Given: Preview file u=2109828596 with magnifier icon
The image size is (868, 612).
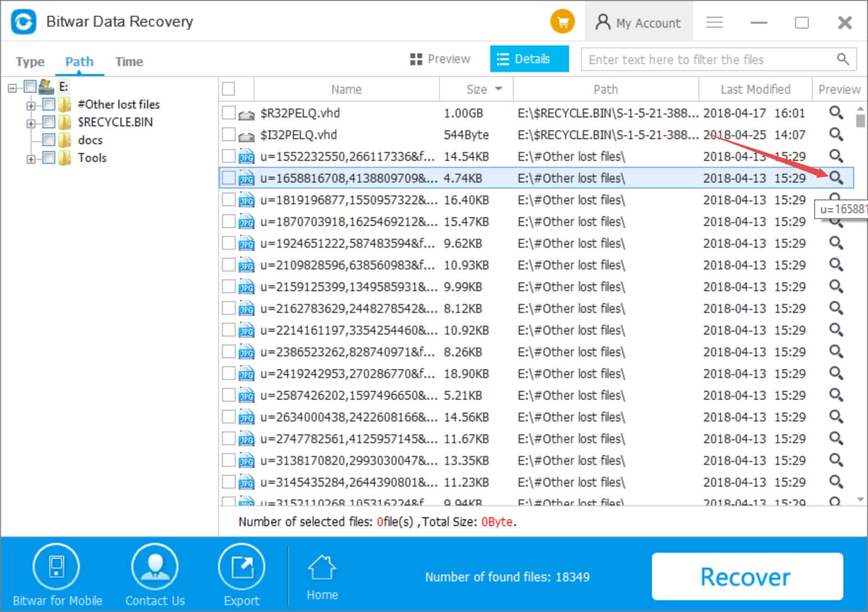Looking at the screenshot, I should click(x=836, y=265).
